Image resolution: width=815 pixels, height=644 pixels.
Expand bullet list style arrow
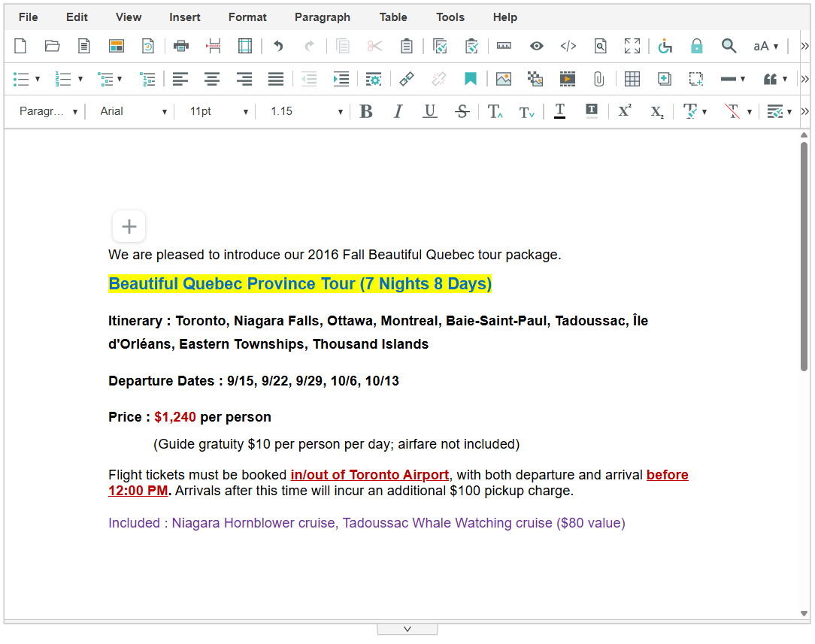click(x=38, y=79)
